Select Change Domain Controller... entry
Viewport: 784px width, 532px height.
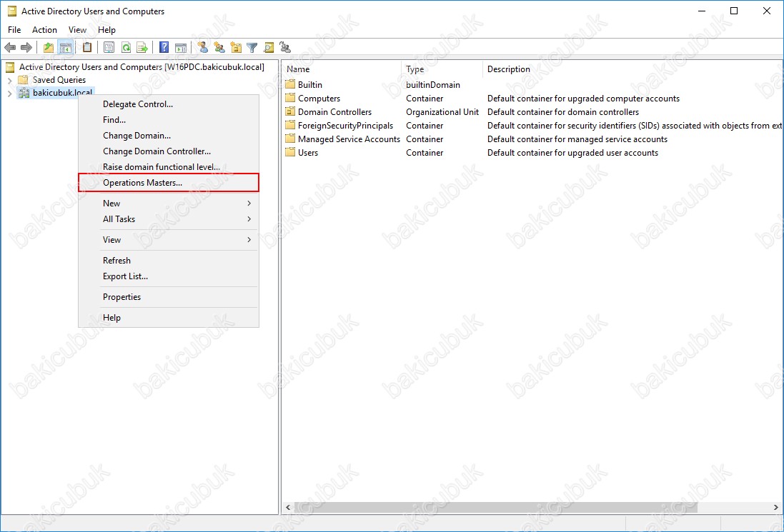click(169, 151)
